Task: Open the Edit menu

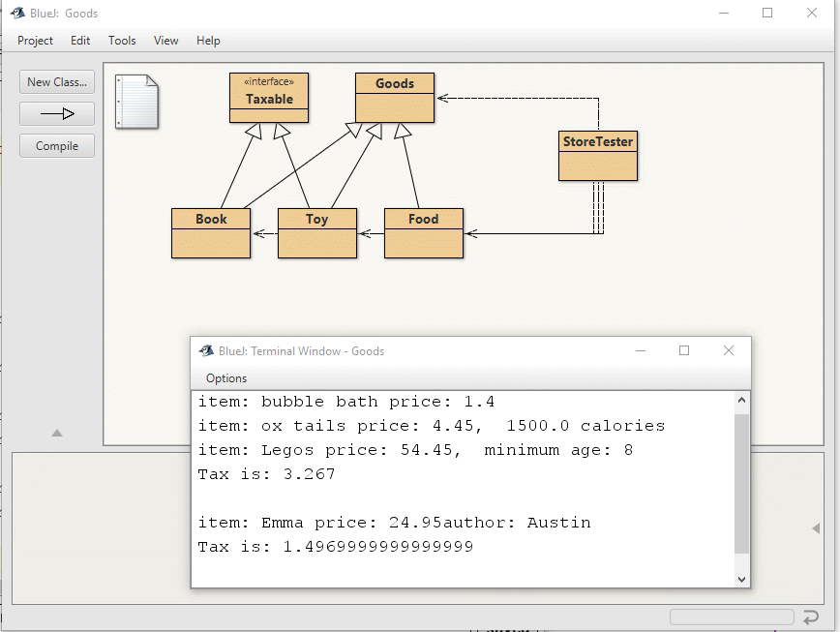Action: tap(80, 41)
